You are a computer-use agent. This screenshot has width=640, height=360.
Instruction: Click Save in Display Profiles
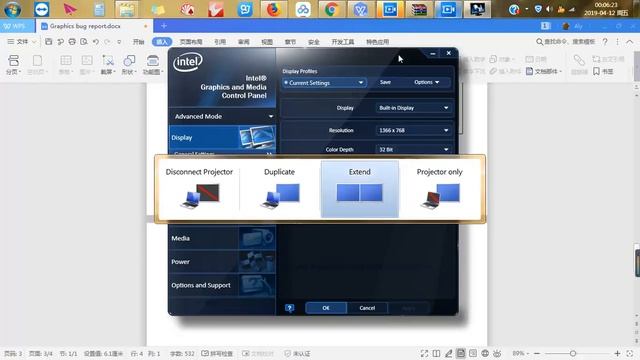(x=385, y=82)
